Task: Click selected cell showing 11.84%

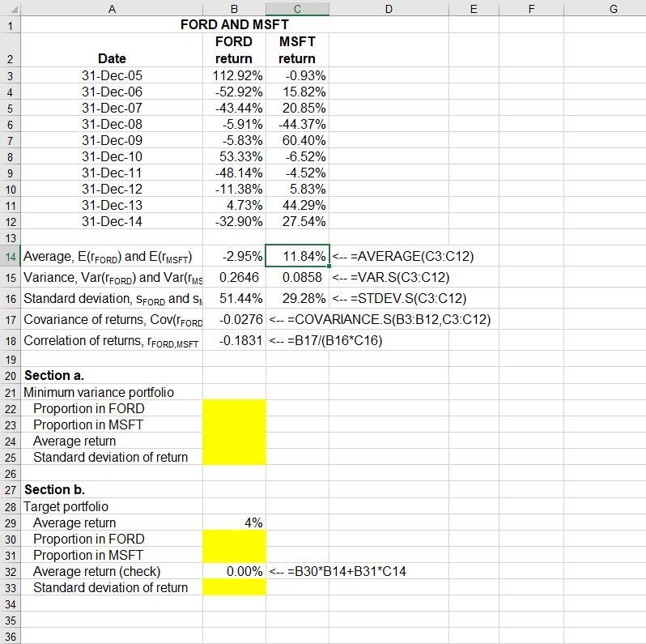Action: click(297, 257)
